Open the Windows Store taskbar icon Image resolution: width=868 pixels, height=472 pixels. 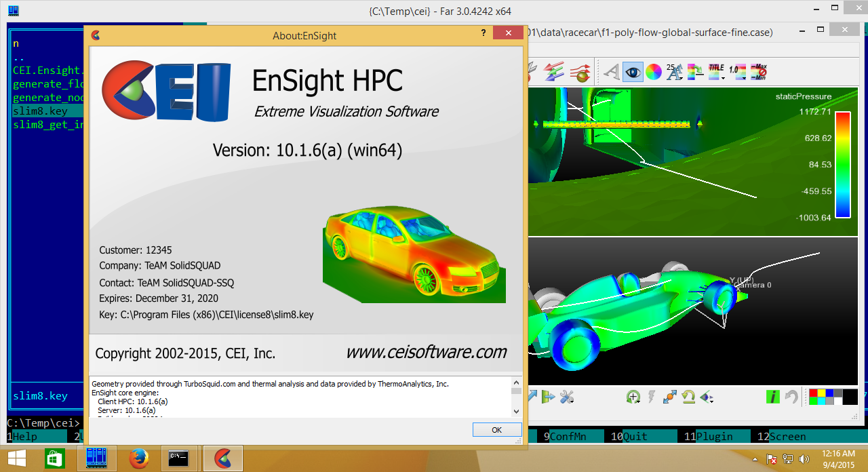54,458
